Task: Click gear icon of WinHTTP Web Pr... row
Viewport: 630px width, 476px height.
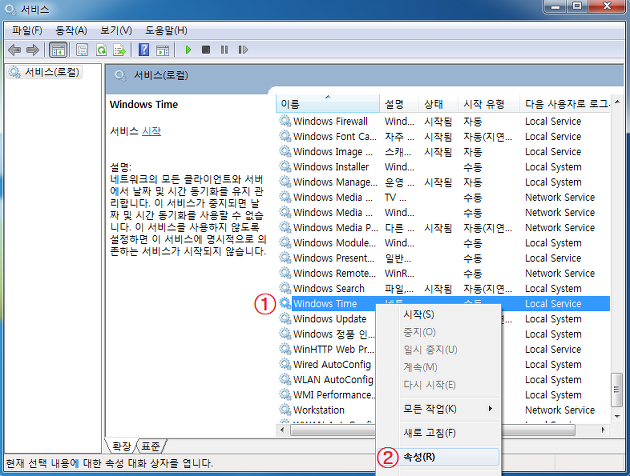Action: point(285,349)
